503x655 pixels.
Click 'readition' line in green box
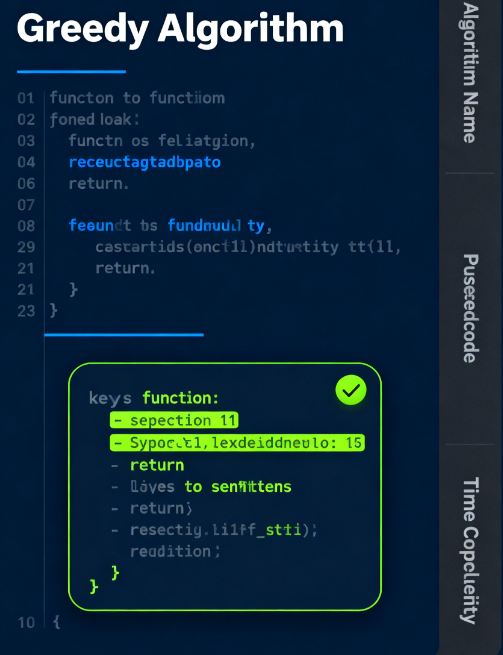tap(175, 552)
